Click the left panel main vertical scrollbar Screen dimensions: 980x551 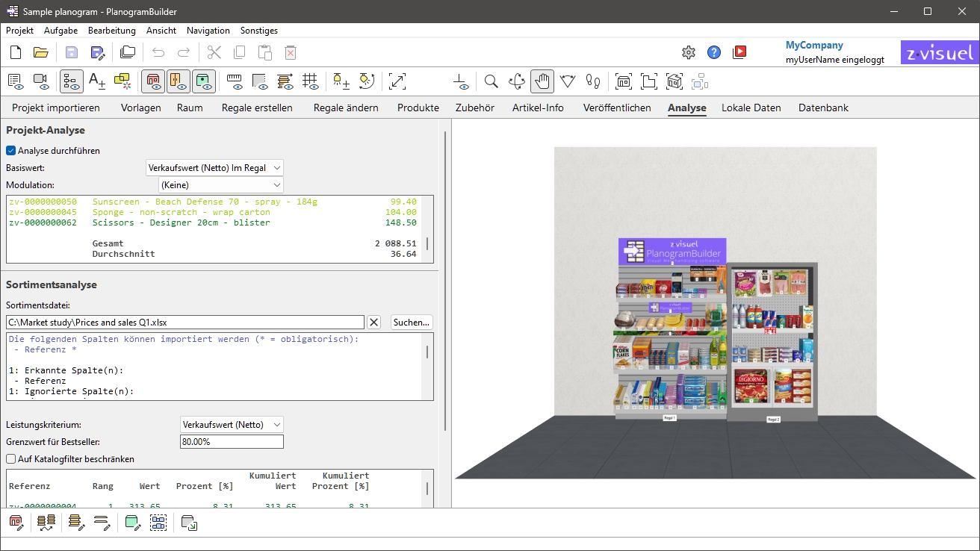point(445,281)
